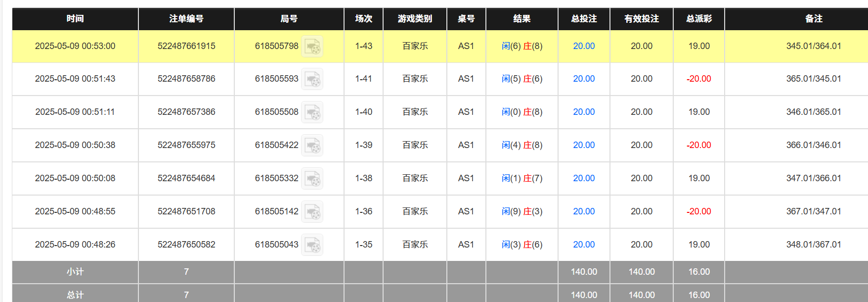This screenshot has width=868, height=302.
Task: Open the replay icon for round 618505508
Action: coord(312,112)
